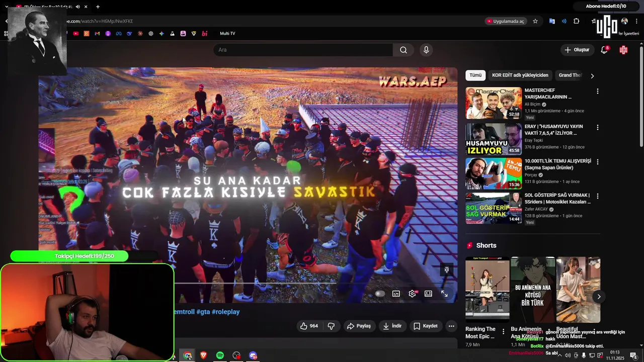Open 'BU ANİMENİN ANA KÖTÜSÜ' short thumbnail
The height and width of the screenshot is (362, 644).
tap(533, 290)
